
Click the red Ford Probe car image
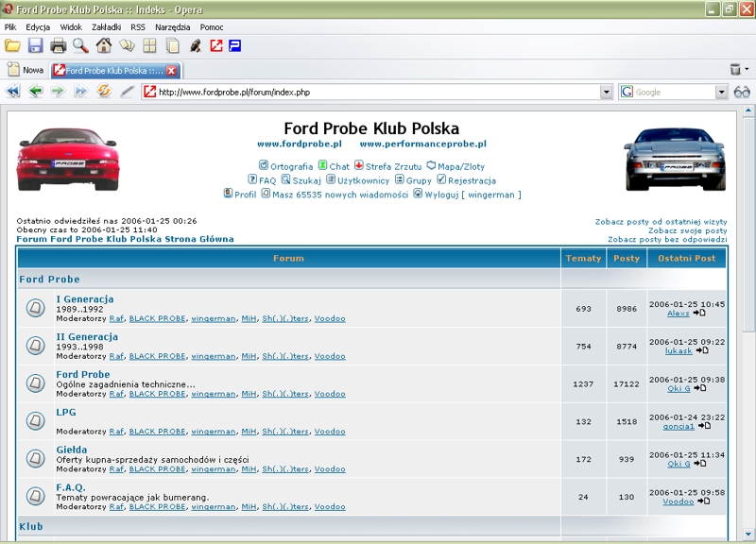68,159
